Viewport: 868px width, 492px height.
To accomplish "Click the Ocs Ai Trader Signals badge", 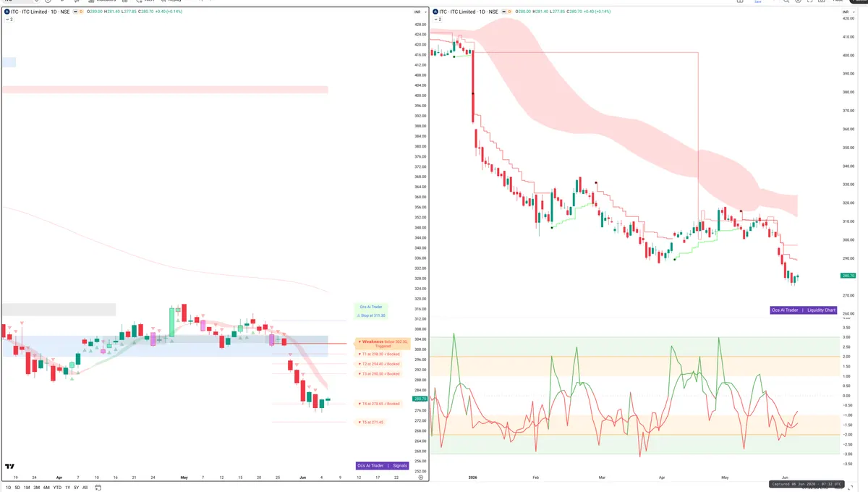I will pyautogui.click(x=383, y=465).
